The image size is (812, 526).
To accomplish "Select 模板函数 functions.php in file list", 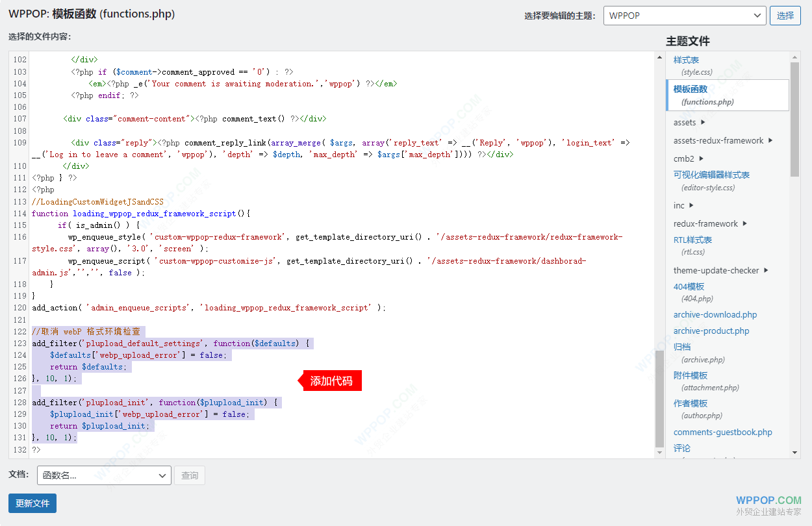I will (690, 89).
